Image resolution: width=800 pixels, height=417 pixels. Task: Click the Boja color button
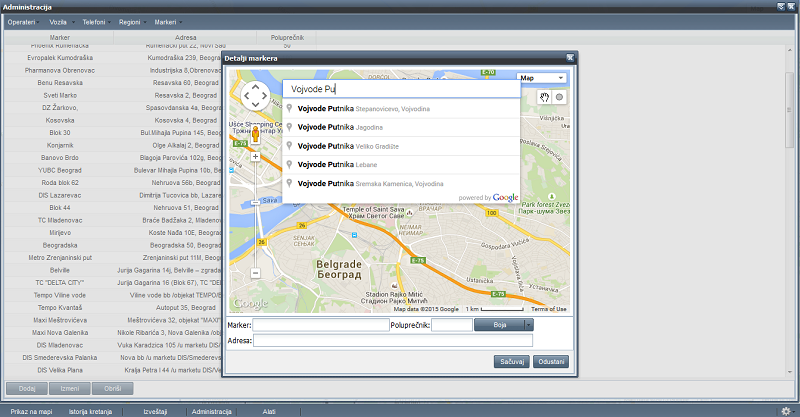tap(499, 325)
